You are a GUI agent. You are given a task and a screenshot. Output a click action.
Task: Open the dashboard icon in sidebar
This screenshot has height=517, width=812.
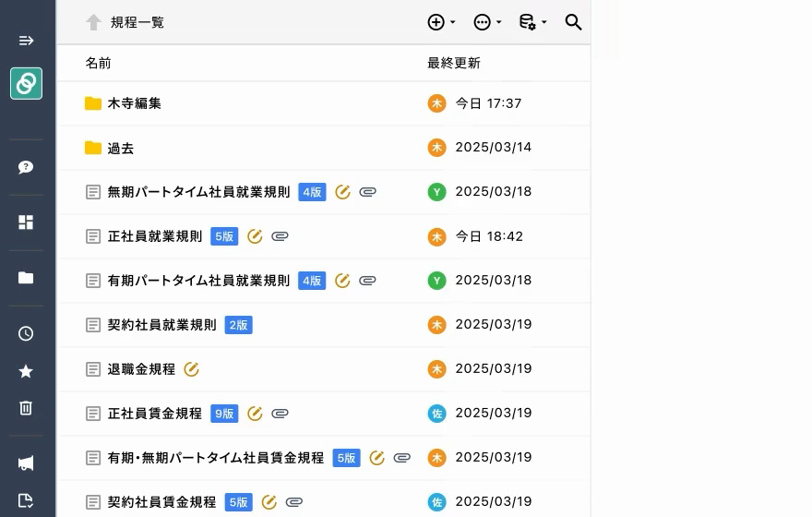click(26, 222)
